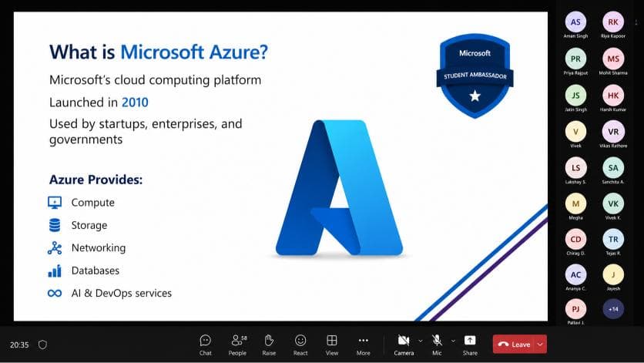Open the meeting Chat panel
Screen dimensions: 644x363
pos(206,345)
